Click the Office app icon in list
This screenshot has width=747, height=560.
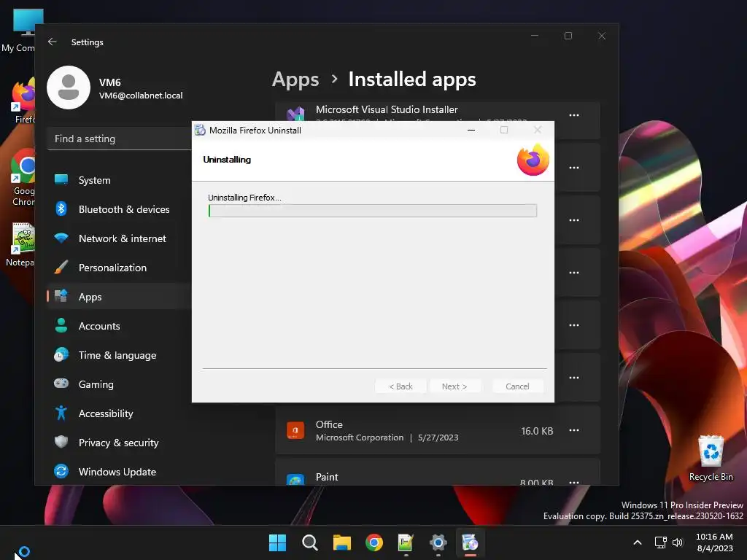tap(295, 430)
